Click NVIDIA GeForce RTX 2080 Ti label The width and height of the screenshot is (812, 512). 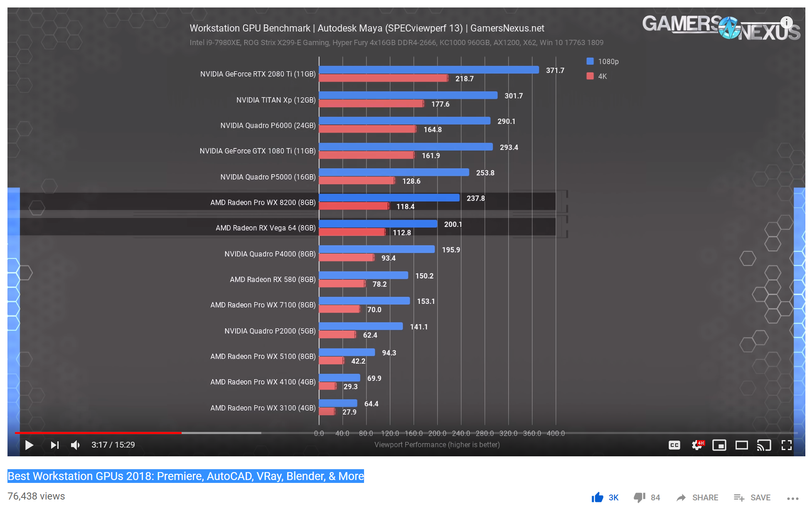[x=258, y=74]
